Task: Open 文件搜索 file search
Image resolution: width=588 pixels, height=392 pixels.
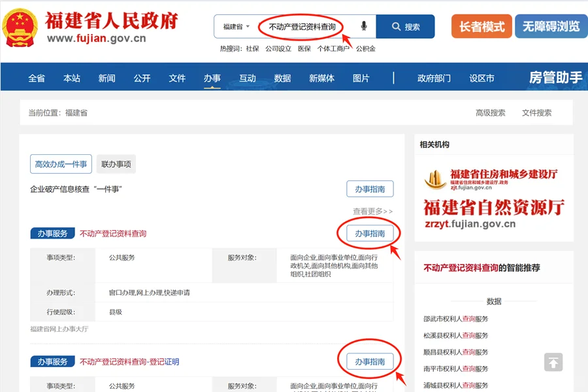Action: (536, 113)
